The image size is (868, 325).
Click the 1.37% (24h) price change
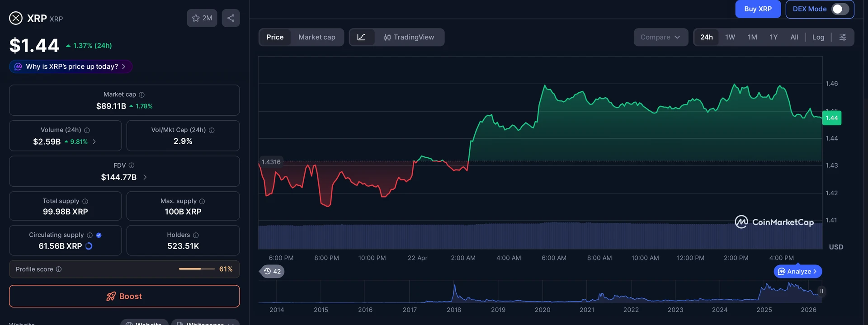coord(89,46)
